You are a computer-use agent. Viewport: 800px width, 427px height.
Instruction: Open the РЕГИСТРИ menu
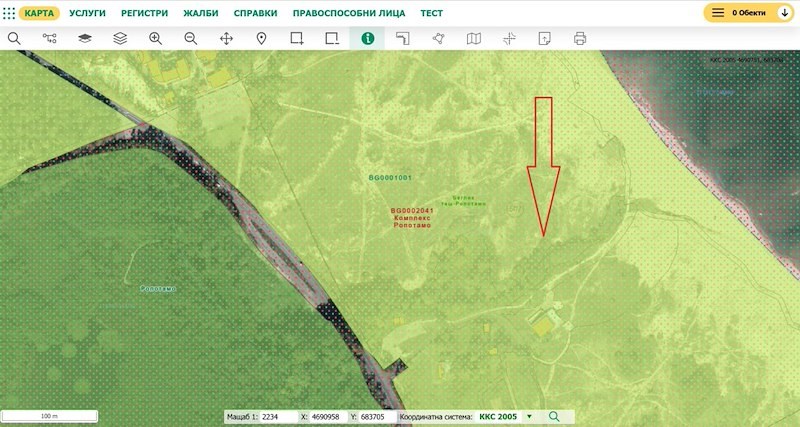click(145, 13)
